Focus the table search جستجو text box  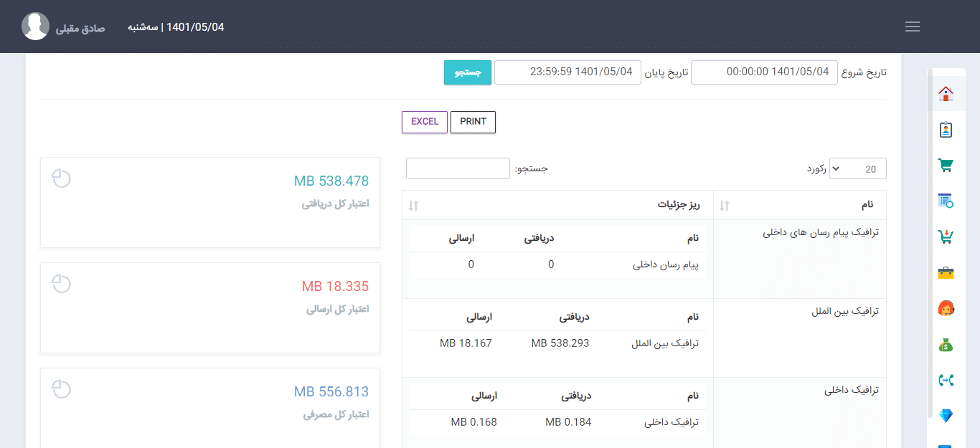tap(458, 168)
